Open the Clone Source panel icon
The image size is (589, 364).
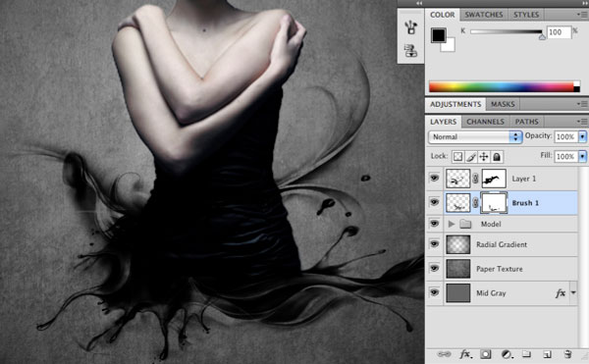click(411, 51)
